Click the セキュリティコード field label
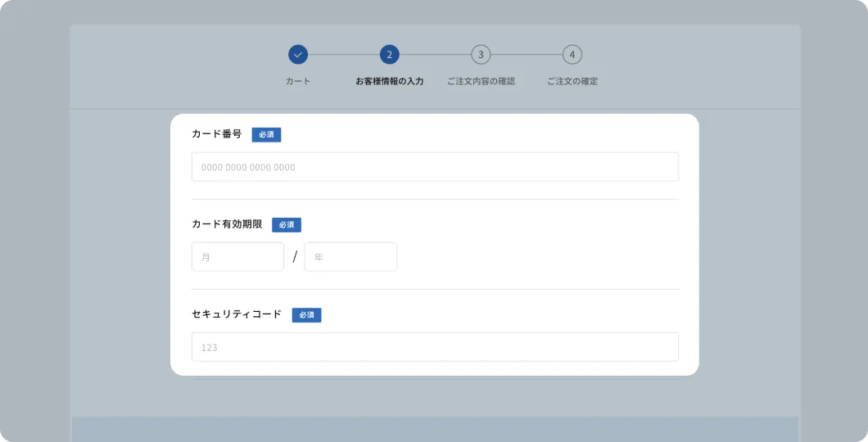 pos(237,314)
